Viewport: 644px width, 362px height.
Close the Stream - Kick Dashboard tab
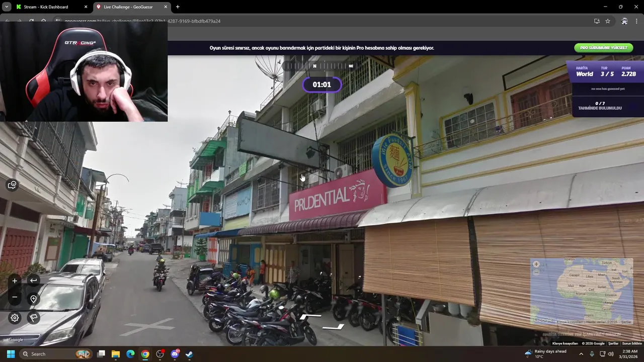pos(86,7)
